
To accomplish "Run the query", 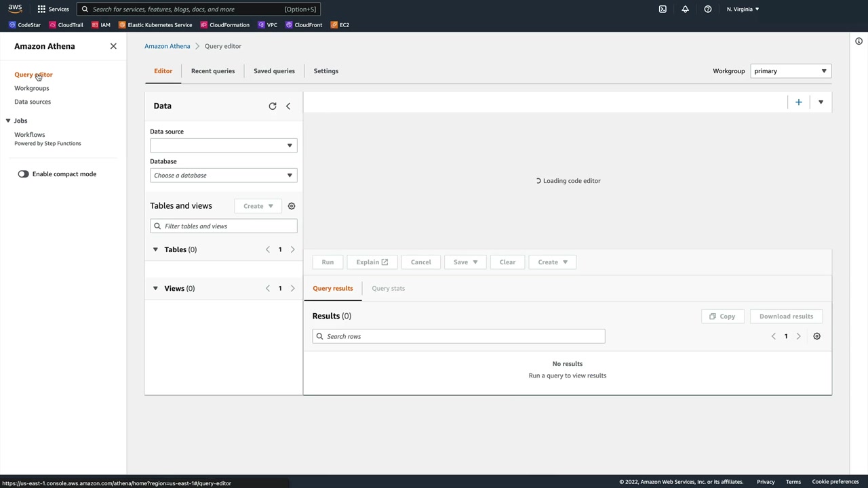I will click(328, 262).
